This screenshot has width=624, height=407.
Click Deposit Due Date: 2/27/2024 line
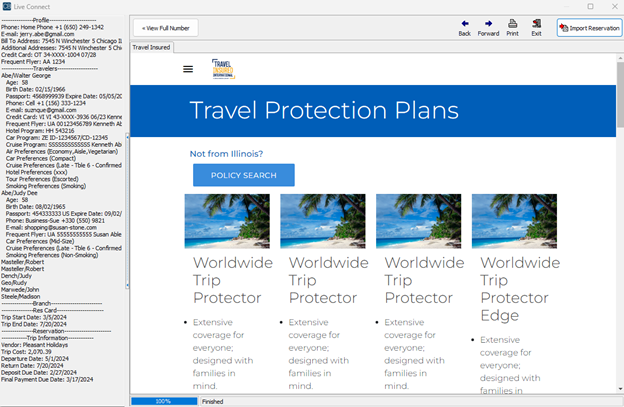coord(39,372)
